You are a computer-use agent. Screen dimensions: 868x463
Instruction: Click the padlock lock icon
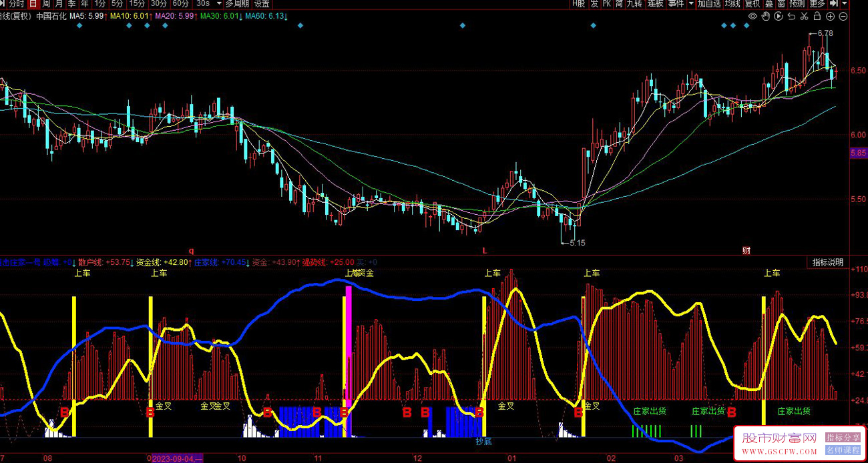(x=817, y=16)
